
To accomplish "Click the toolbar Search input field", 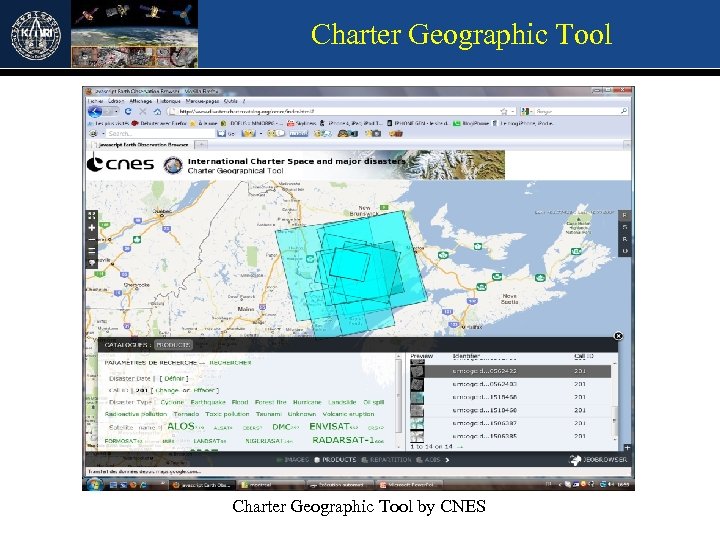I will (160, 134).
